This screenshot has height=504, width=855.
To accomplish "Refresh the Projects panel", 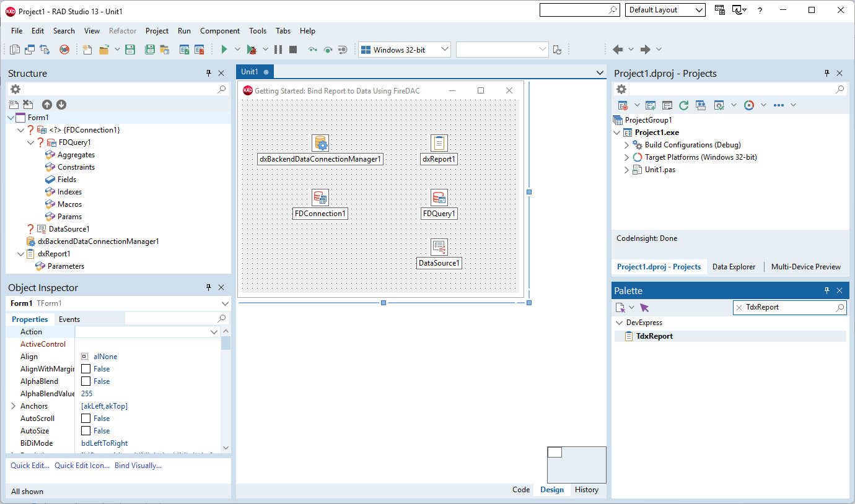I will coord(683,105).
